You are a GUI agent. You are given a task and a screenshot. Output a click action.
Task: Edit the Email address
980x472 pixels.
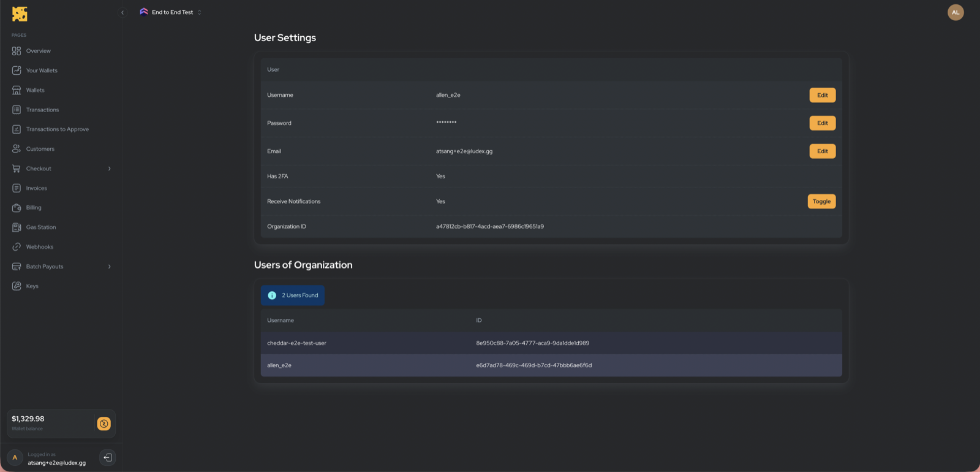(x=822, y=151)
